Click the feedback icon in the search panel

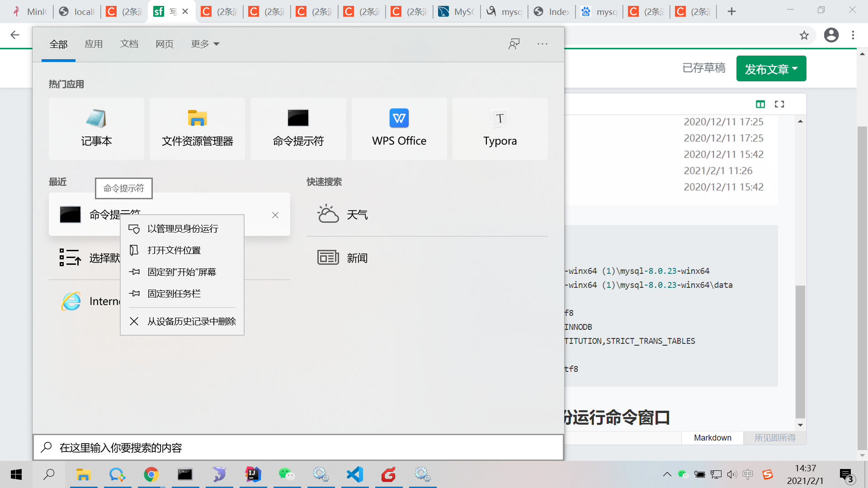[514, 44]
